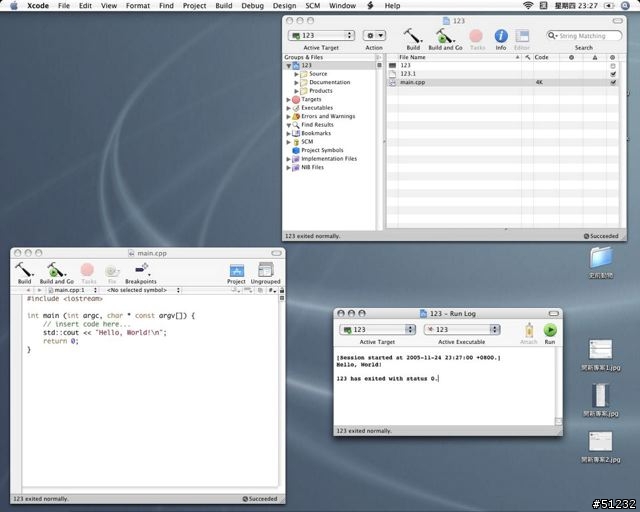
Task: Open the Spotlight search icon in menu bar
Action: [626, 6]
